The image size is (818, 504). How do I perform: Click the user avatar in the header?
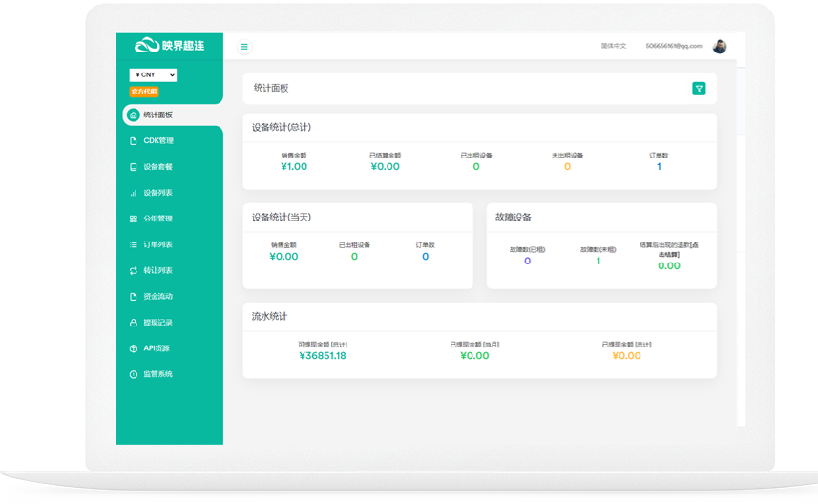click(720, 47)
